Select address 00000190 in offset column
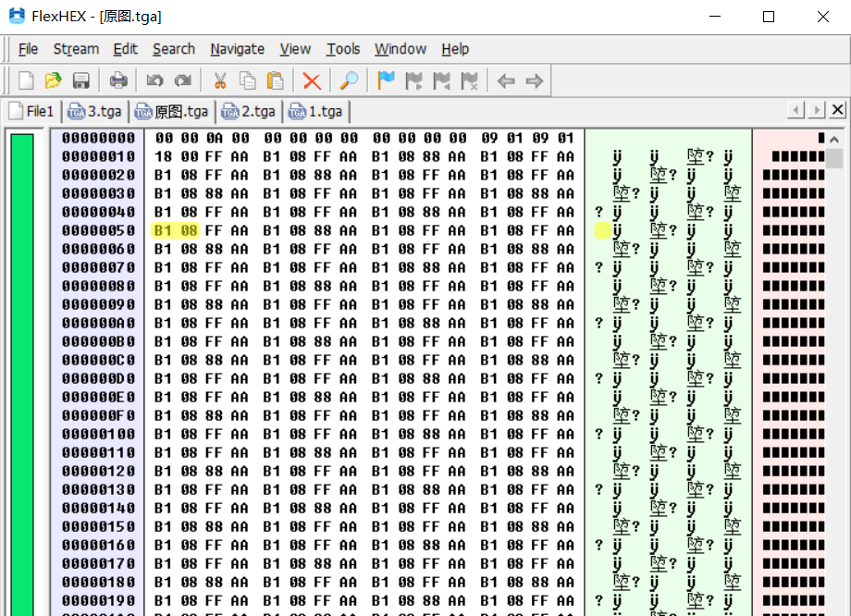The image size is (851, 616). 98,600
